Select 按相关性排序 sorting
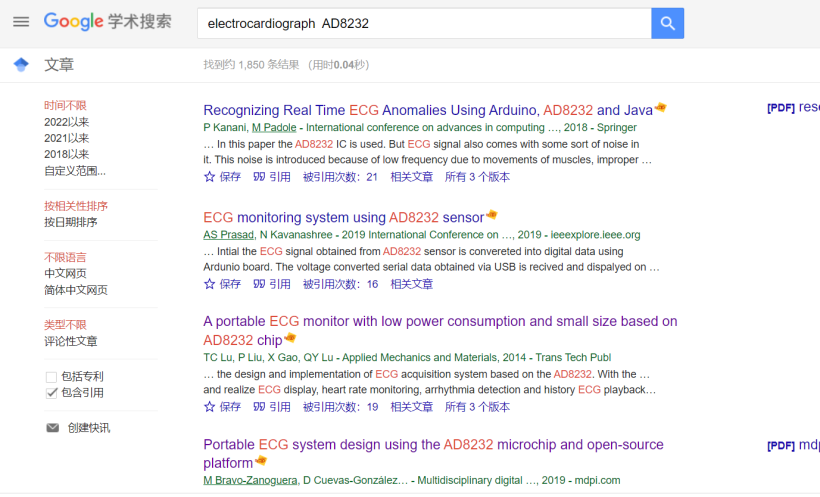 tap(76, 206)
